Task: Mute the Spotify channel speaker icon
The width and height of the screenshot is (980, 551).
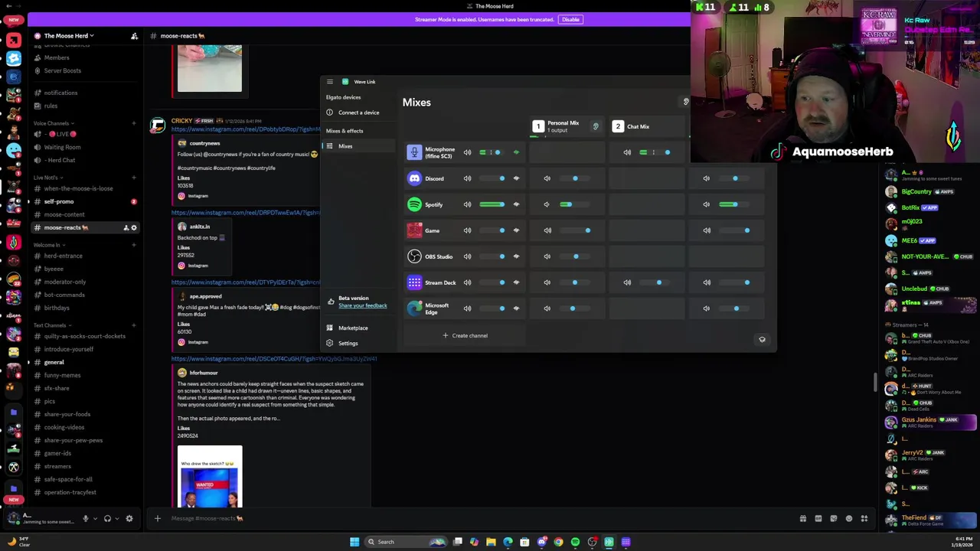Action: (x=467, y=204)
